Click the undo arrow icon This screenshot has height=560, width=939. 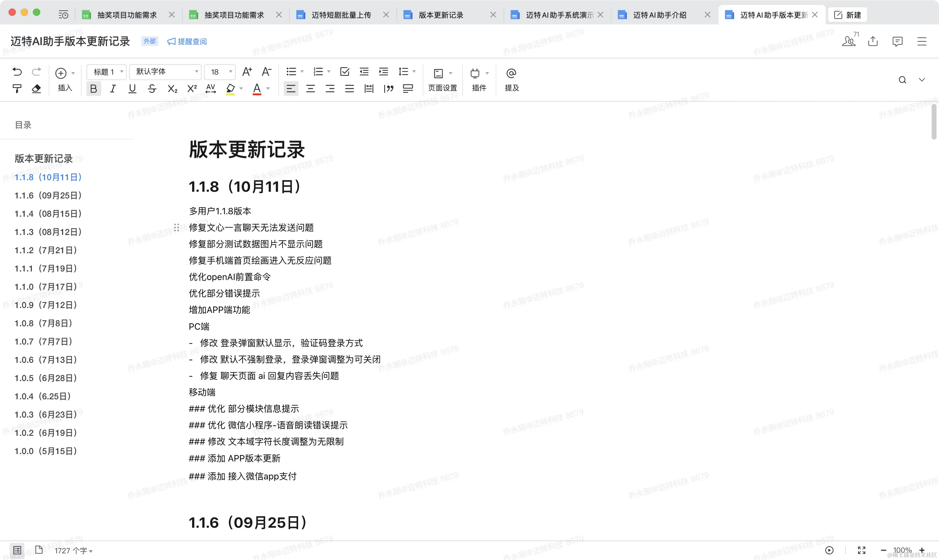pyautogui.click(x=17, y=72)
